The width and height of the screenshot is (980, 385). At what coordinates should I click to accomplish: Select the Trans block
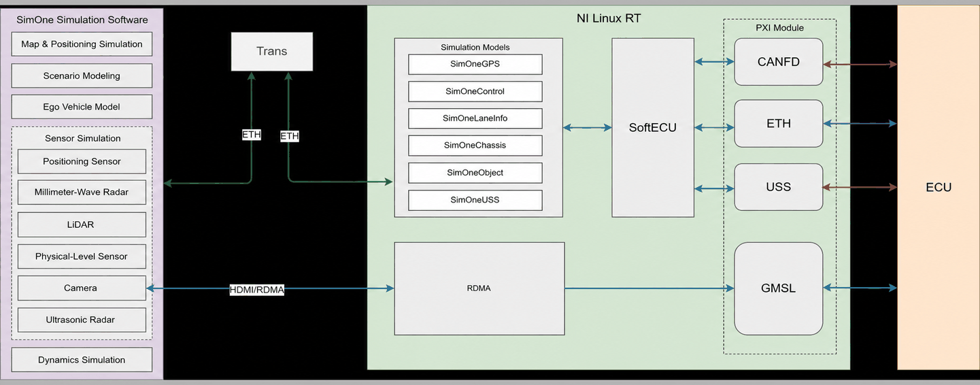coord(272,51)
